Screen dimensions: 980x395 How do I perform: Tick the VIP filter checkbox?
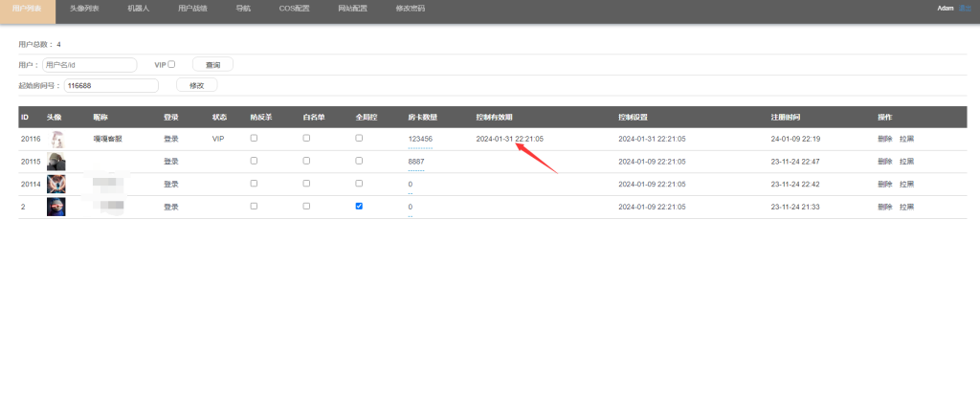(x=171, y=64)
